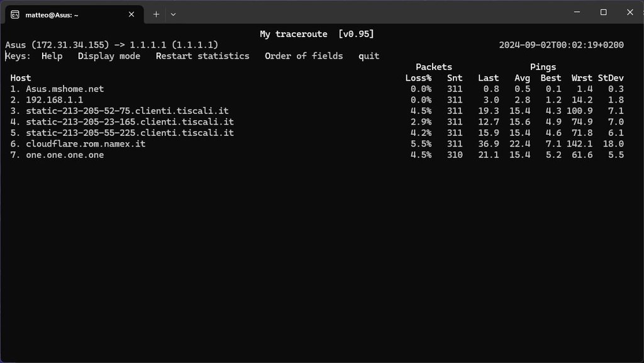Click Order of fields option
The height and width of the screenshot is (363, 644).
(x=304, y=56)
